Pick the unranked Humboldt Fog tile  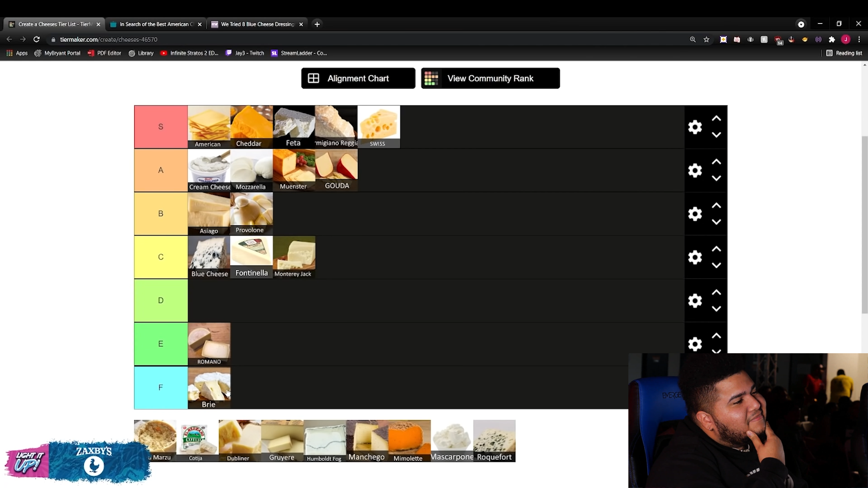[325, 441]
